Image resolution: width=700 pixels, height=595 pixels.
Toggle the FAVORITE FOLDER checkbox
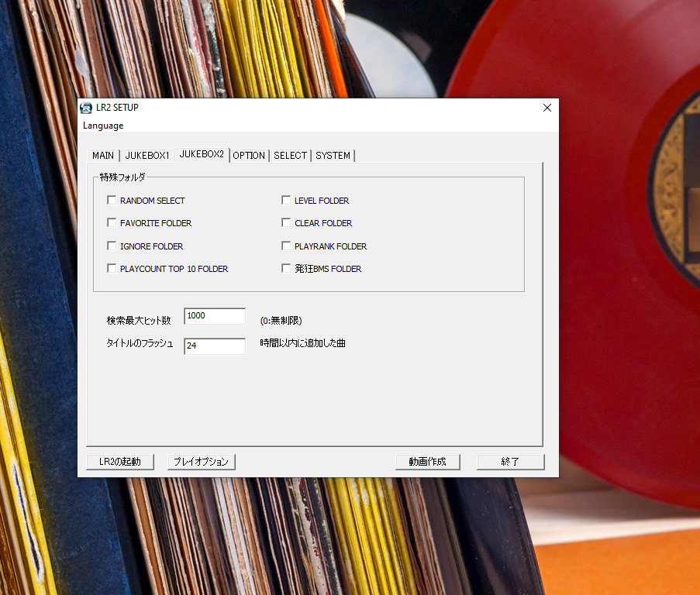point(112,223)
